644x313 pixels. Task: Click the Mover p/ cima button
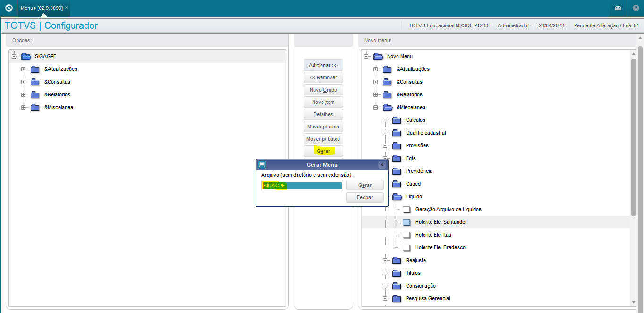tap(323, 127)
